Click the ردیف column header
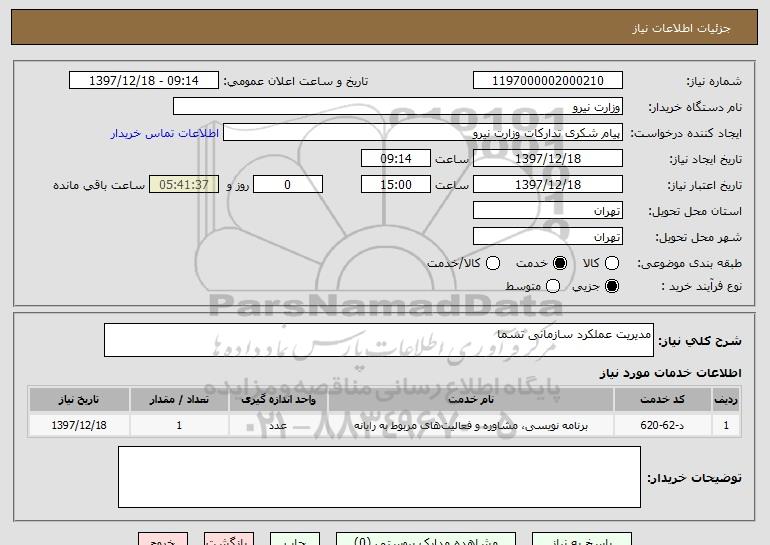This screenshot has width=770, height=545. click(726, 400)
